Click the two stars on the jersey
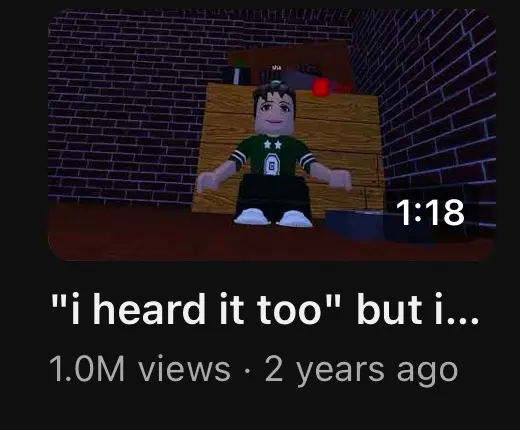 coord(273,144)
